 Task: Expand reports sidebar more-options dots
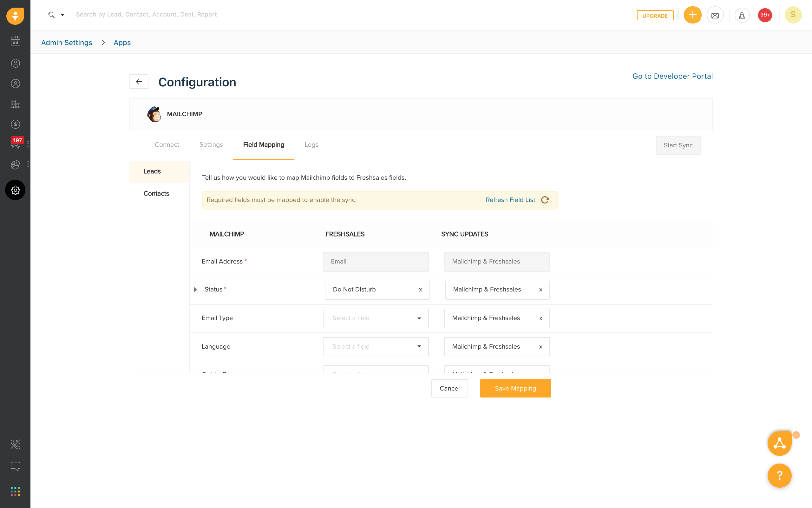28,164
